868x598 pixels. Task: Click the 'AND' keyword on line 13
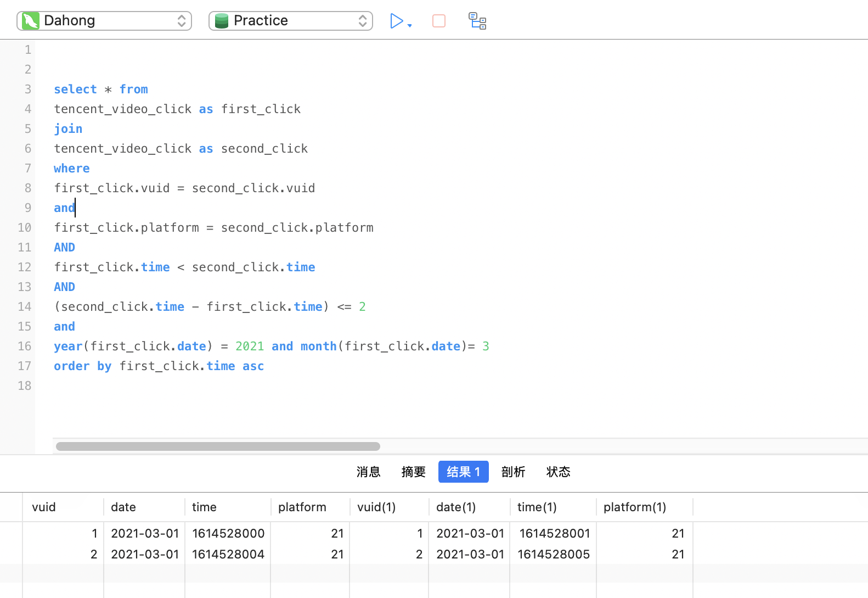[x=64, y=287]
